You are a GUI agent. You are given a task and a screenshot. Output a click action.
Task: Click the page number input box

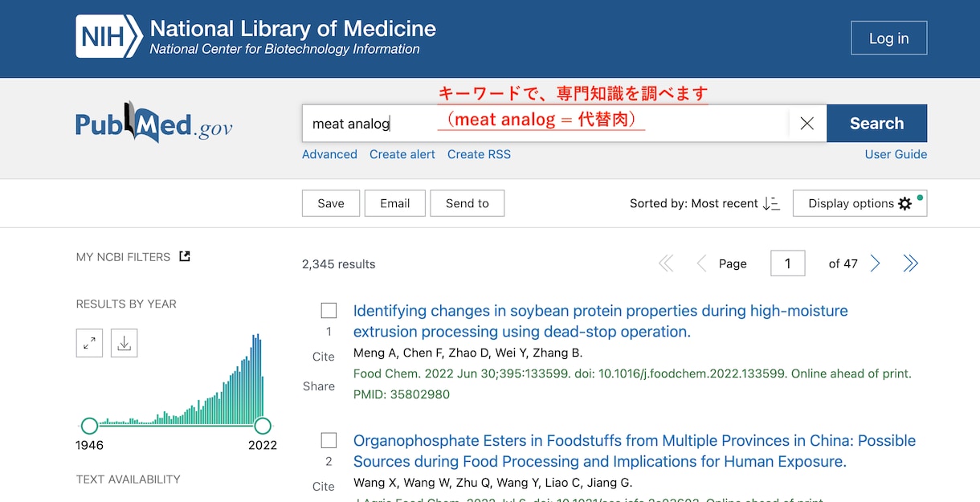pyautogui.click(x=787, y=263)
